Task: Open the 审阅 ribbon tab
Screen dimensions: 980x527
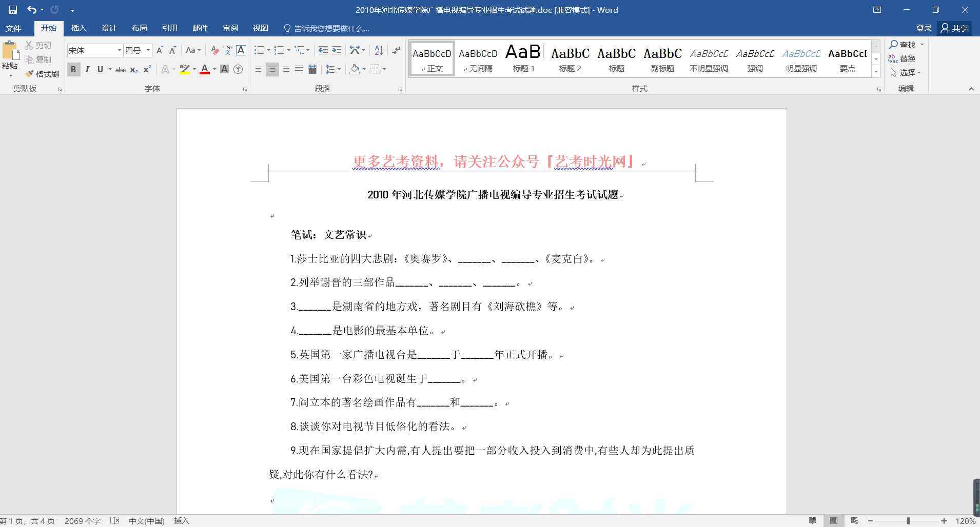Action: pos(230,28)
